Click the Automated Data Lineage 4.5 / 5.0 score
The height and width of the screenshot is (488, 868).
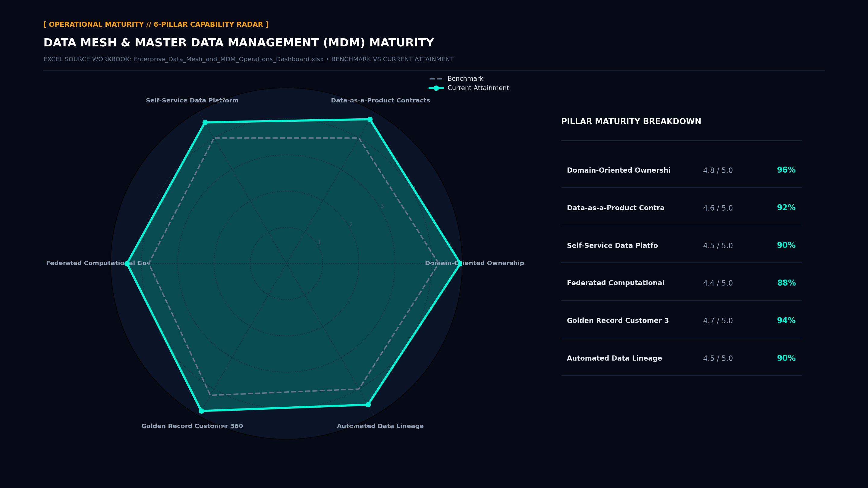point(718,359)
